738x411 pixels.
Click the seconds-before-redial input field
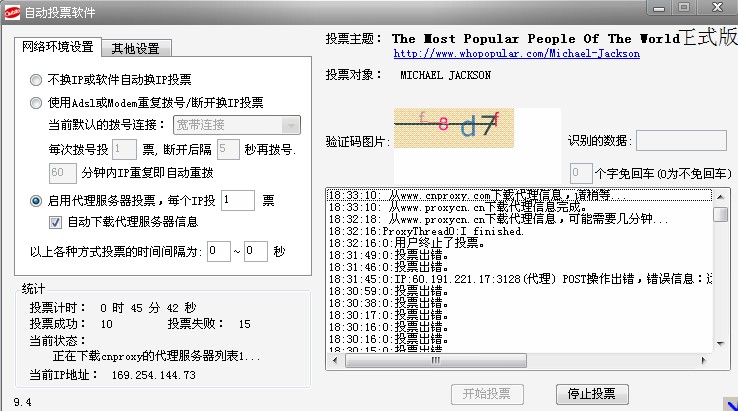click(228, 149)
